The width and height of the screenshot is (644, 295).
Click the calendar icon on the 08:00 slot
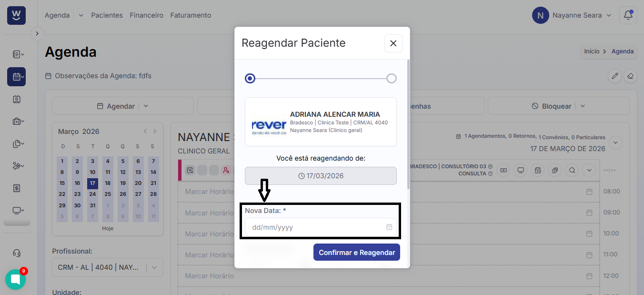tap(589, 192)
